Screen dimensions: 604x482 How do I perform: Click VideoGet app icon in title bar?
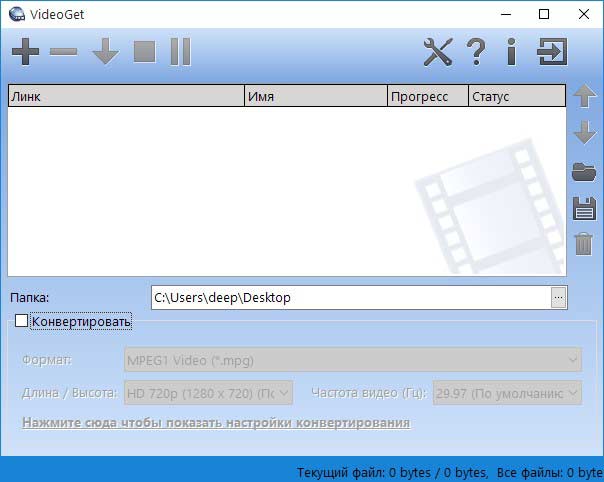pos(17,14)
